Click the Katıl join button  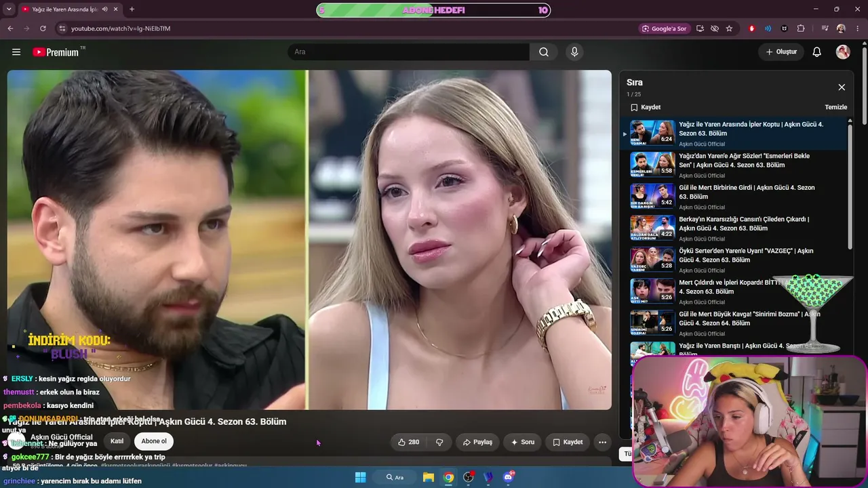tap(117, 441)
